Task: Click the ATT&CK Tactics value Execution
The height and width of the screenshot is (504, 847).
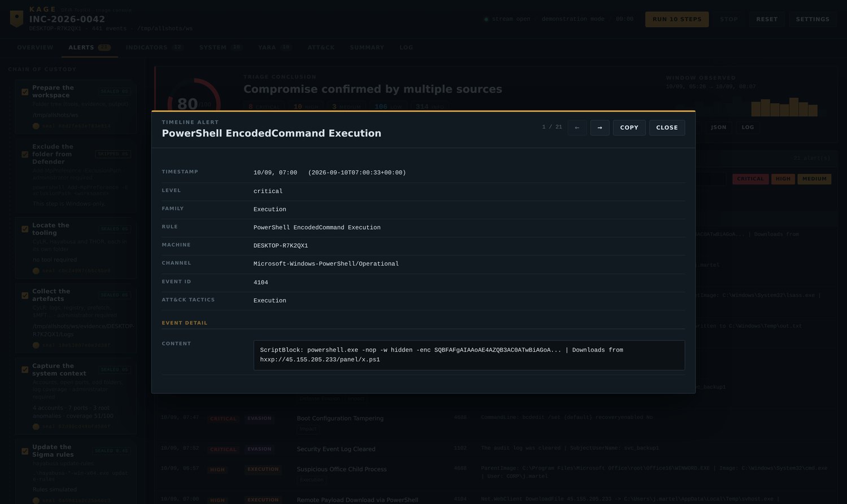Action: (x=269, y=300)
